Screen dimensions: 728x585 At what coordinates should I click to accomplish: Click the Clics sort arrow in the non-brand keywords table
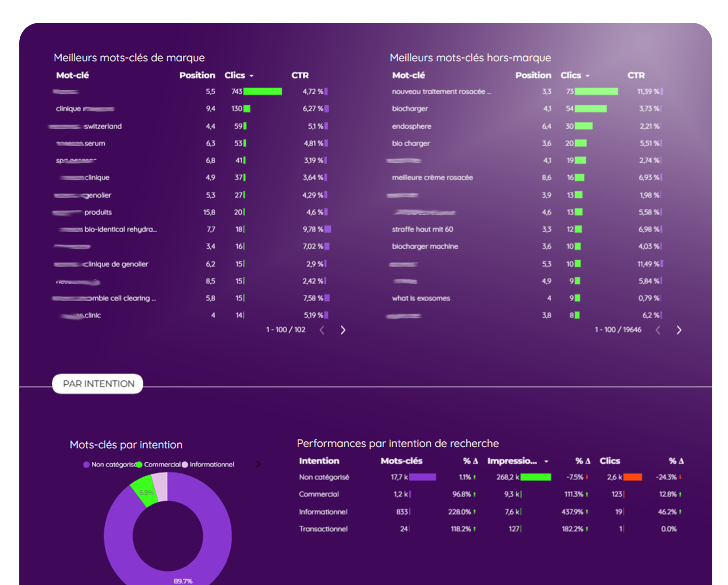587,76
